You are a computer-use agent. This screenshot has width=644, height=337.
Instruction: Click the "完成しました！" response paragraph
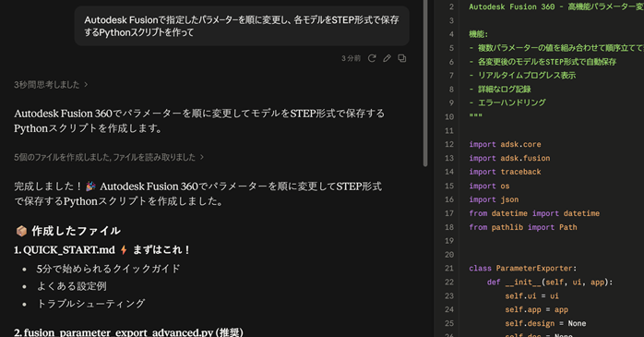click(198, 194)
